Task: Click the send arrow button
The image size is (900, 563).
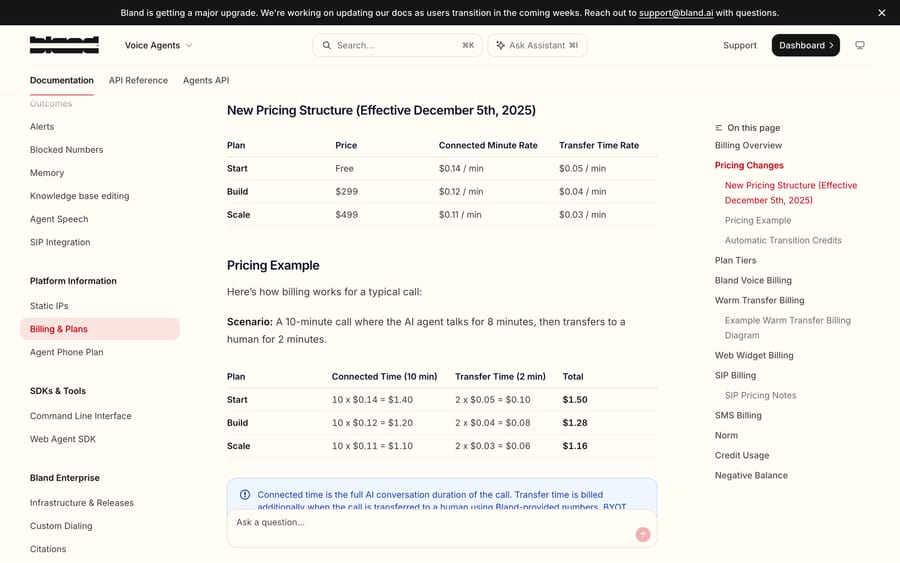Action: pos(643,535)
